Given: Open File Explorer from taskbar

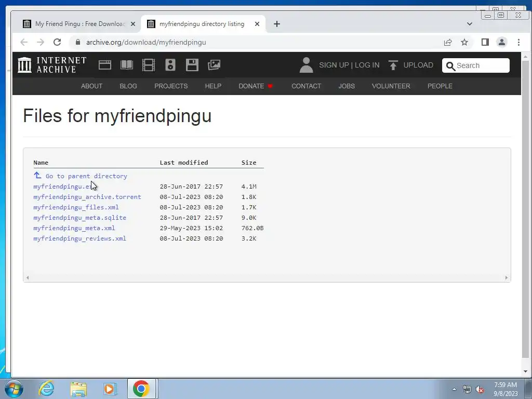Looking at the screenshot, I should [x=79, y=389].
